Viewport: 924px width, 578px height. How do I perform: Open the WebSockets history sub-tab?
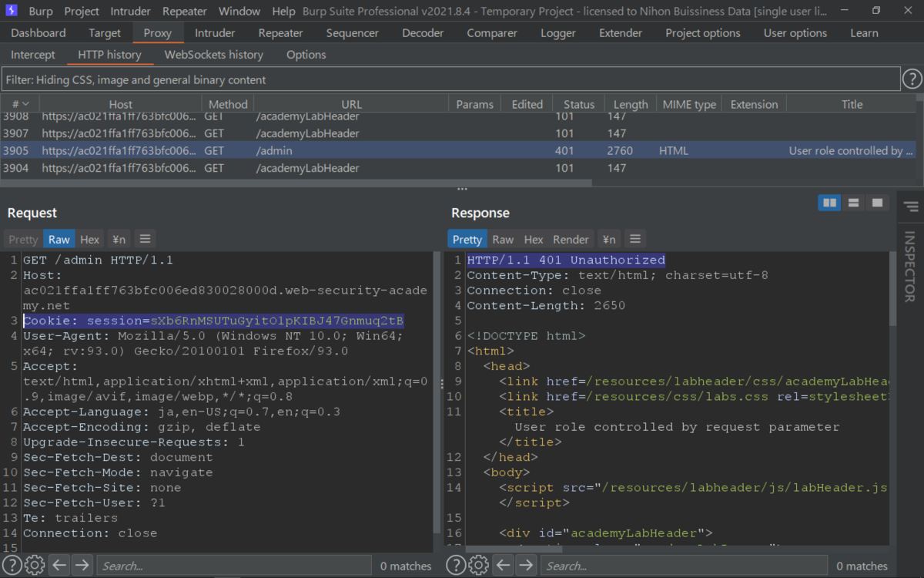(x=214, y=55)
